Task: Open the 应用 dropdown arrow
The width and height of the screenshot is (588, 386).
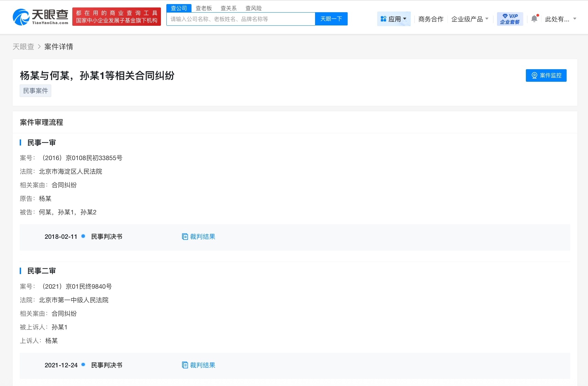Action: [x=405, y=19]
